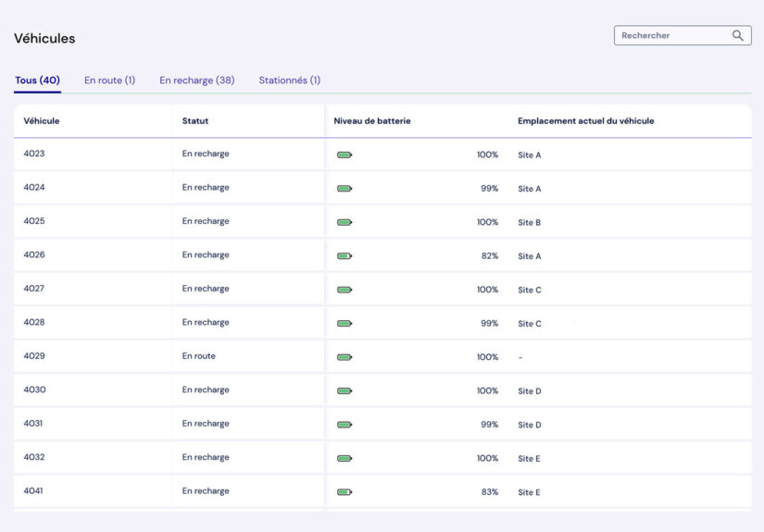Open vehicle 4024 row
This screenshot has height=532, width=764.
[34, 188]
